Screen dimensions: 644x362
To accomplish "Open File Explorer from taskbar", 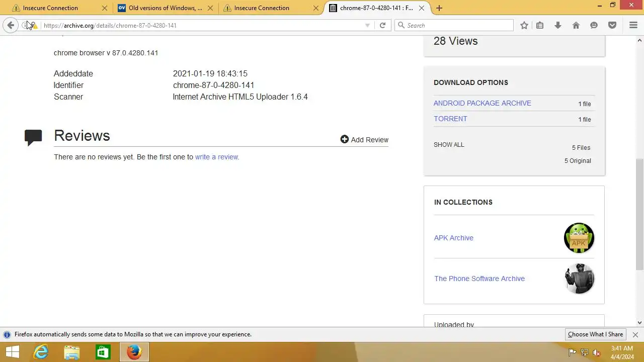I will tap(71, 352).
